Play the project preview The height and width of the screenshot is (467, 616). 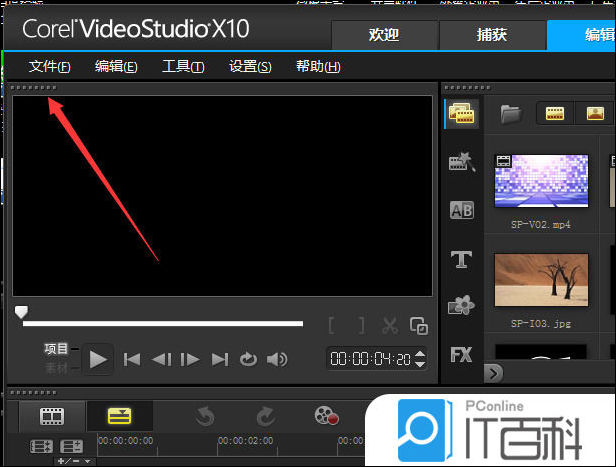[x=97, y=359]
